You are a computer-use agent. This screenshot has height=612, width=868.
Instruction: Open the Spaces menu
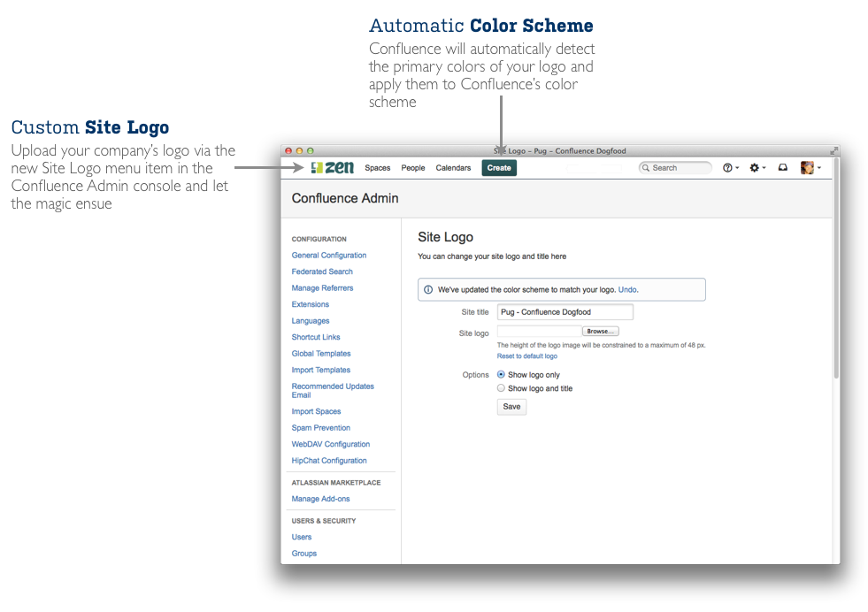(378, 168)
